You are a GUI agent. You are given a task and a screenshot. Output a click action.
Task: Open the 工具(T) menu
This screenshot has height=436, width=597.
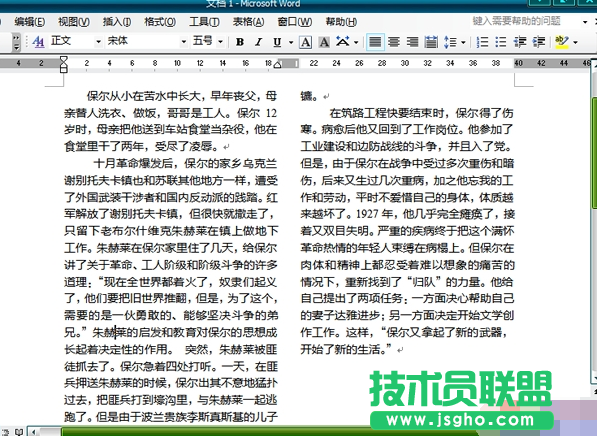204,22
